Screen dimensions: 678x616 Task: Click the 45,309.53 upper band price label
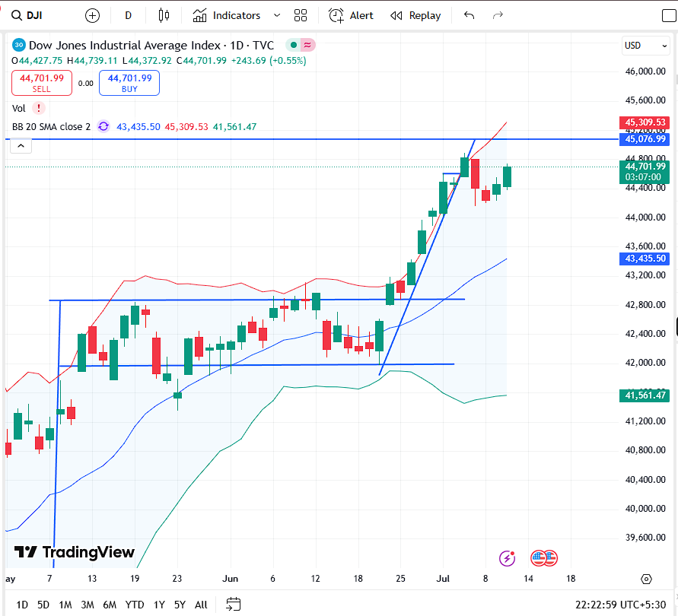coord(645,122)
